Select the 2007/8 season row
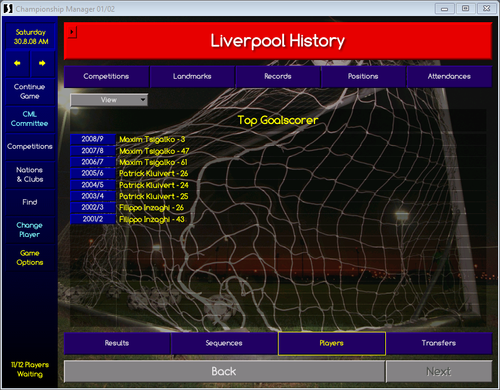The image size is (500, 390). [93, 151]
